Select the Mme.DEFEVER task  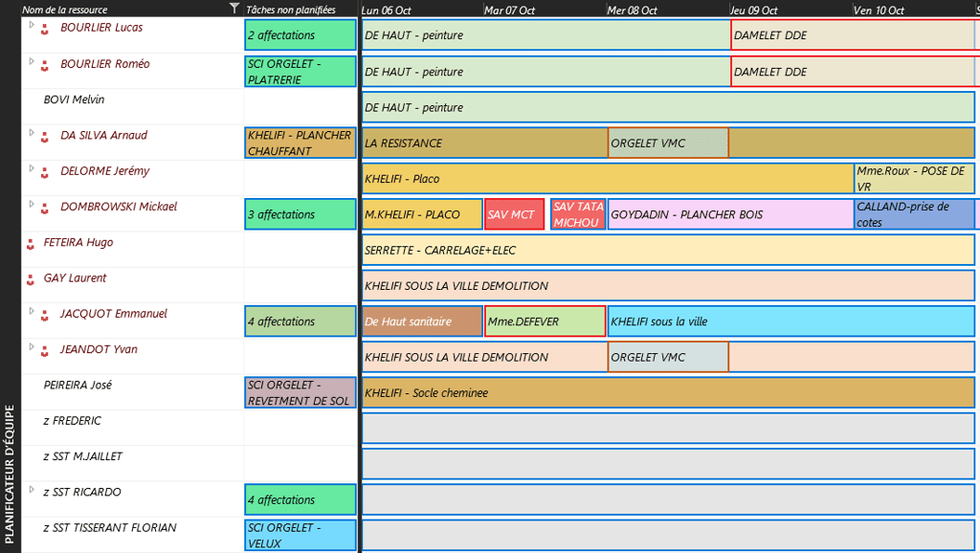tap(545, 321)
